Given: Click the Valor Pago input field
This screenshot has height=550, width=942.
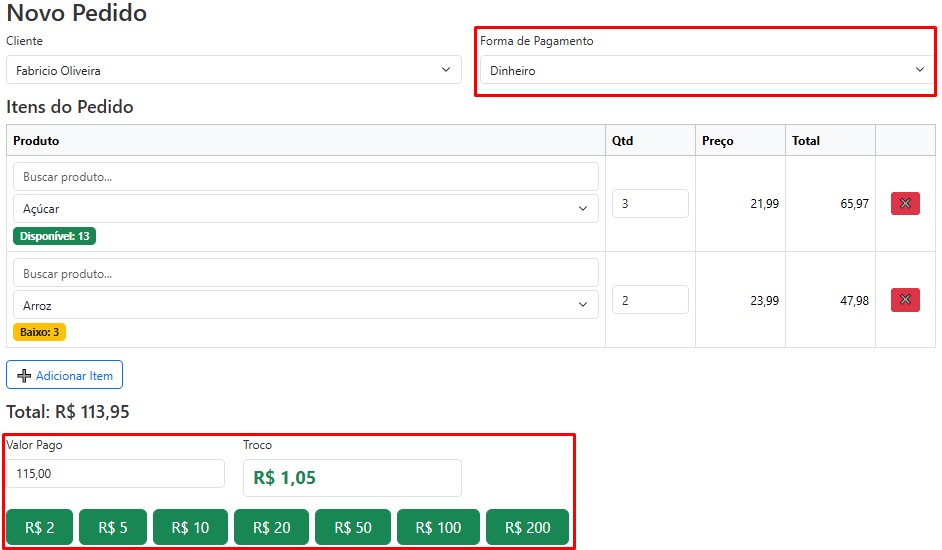Looking at the screenshot, I should [115, 474].
